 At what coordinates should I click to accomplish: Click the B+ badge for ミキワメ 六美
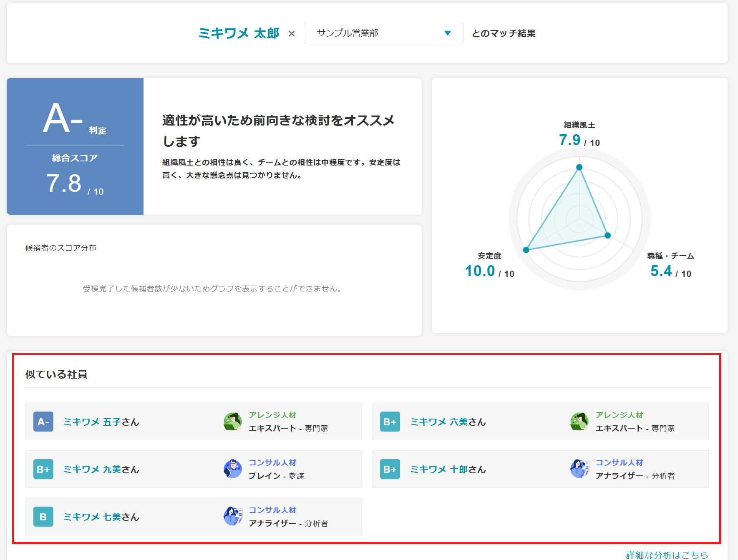390,422
